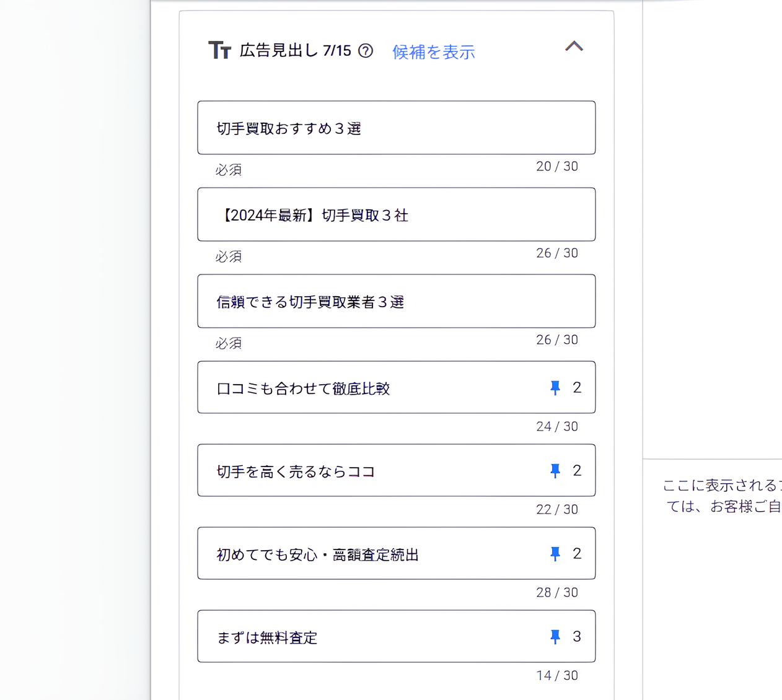The image size is (782, 700).
Task: Open the help icon next to 広告見出し 7/15
Action: pyautogui.click(x=366, y=51)
